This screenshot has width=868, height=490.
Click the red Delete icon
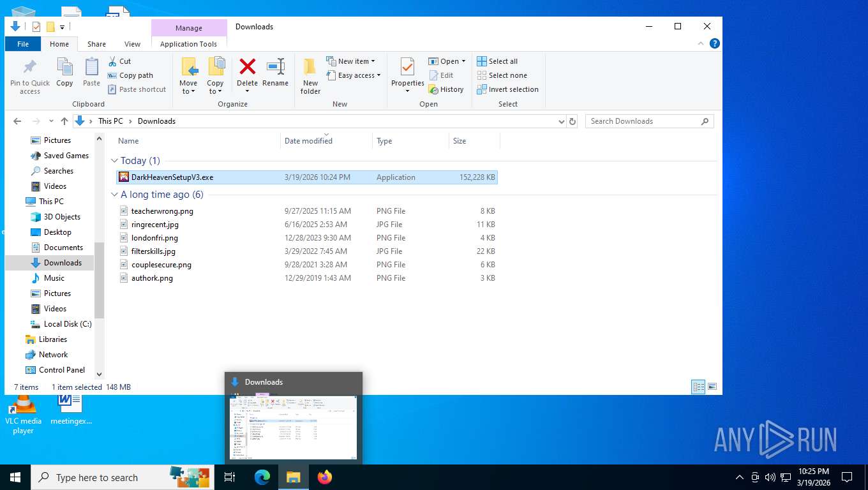247,66
